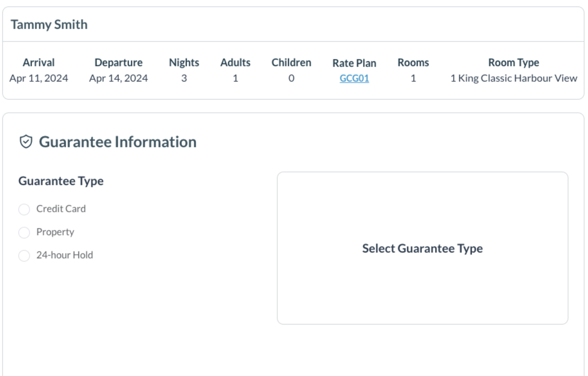Screen dimensions: 588x376
Task: Select the Credit Card guarantee option
Action: 24,209
